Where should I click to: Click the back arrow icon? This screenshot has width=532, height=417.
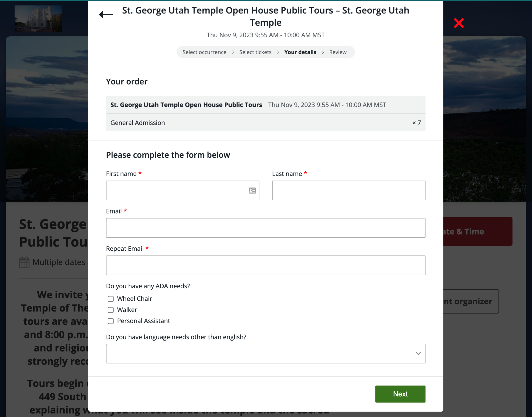click(x=106, y=15)
